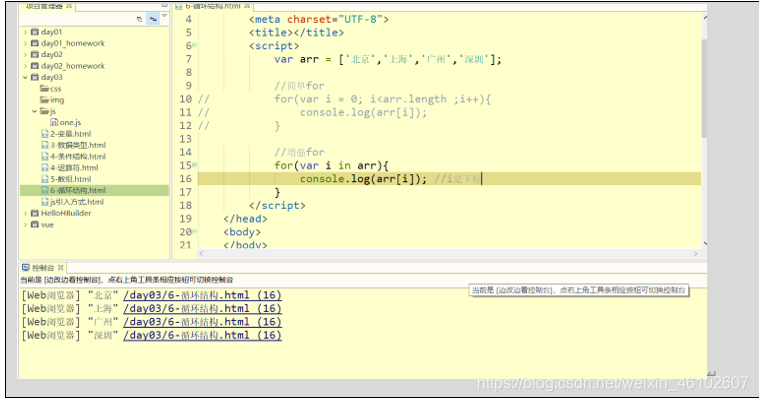Select 6-循环结构.html in the tree

coord(94,190)
